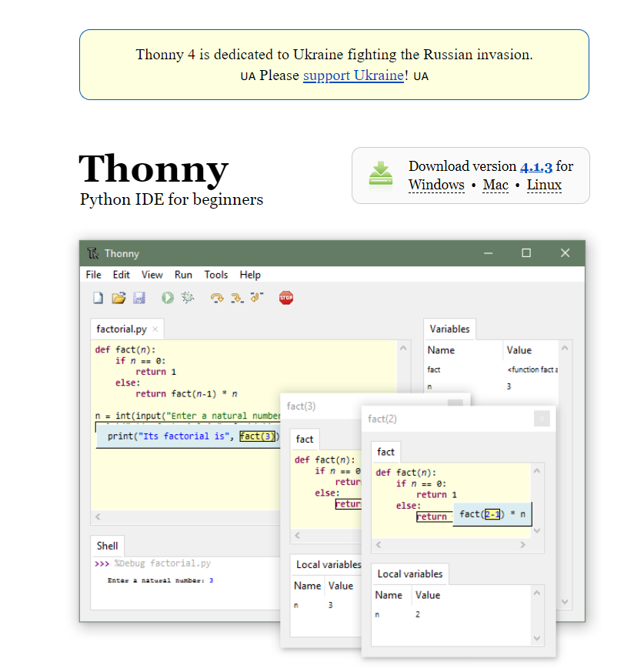Click the down arrow of Variables panel scrollbar
The image size is (624, 672).
click(565, 602)
